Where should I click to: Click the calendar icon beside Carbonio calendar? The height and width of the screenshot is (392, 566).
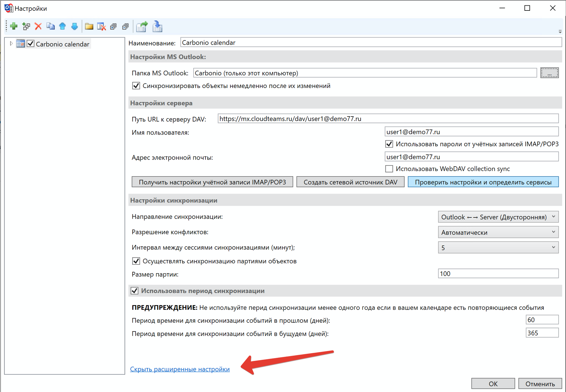pyautogui.click(x=20, y=44)
